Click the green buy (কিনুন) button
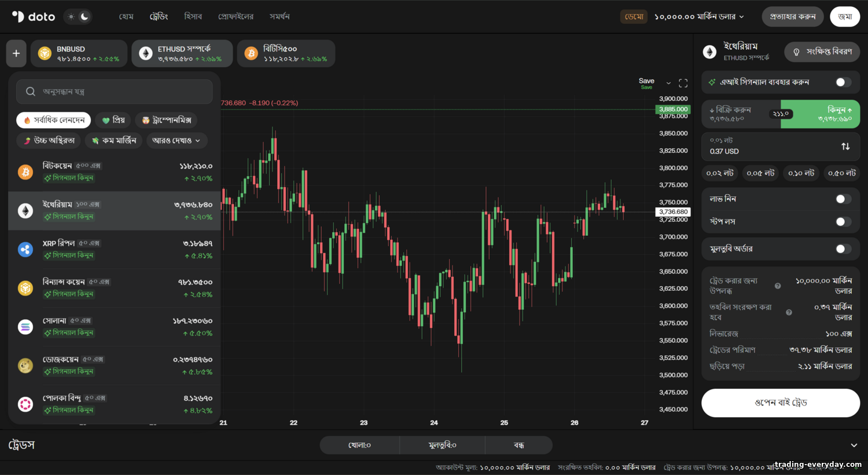Screen dimensions: 868x475 tap(820, 114)
